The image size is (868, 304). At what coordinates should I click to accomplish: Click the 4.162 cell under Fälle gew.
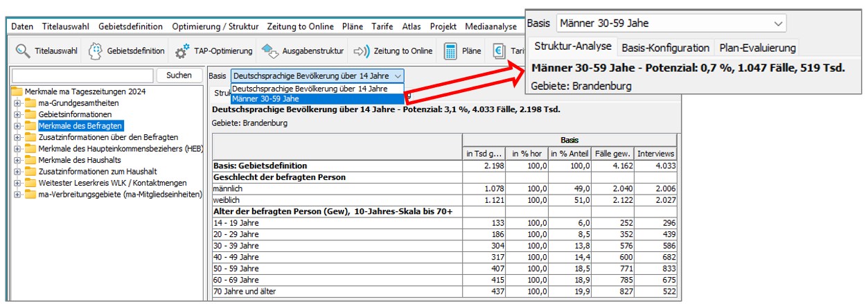tap(612, 166)
